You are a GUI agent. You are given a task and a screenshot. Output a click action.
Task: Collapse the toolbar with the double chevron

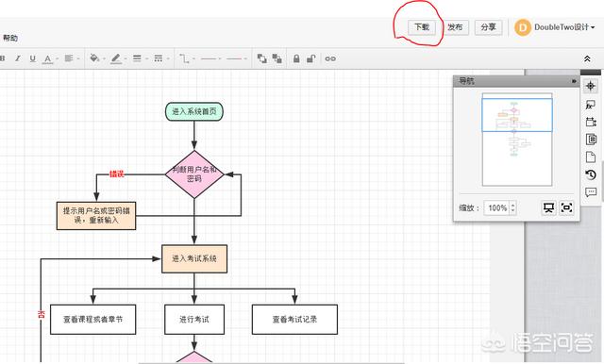(587, 58)
